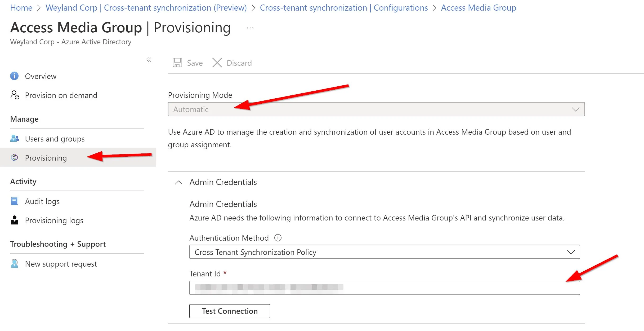Click the New support request icon
Viewport: 644px width, 331px height.
14,263
